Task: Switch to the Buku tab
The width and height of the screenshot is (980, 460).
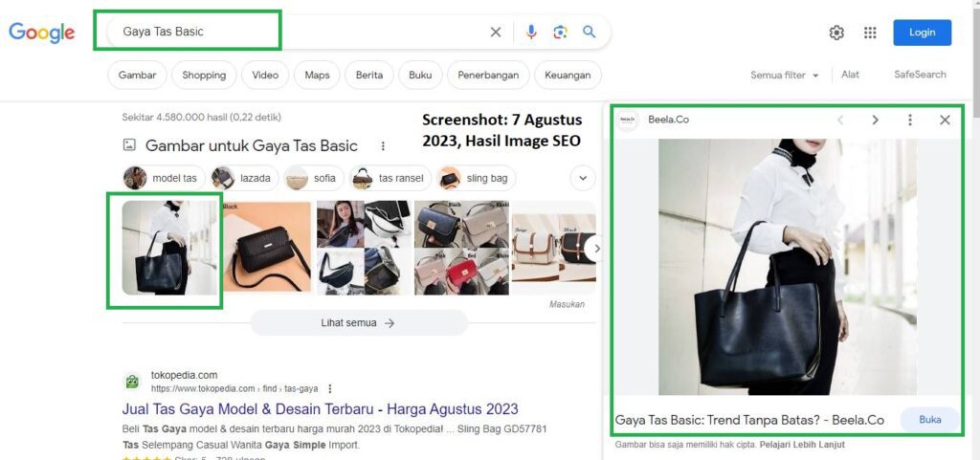Action: click(421, 75)
